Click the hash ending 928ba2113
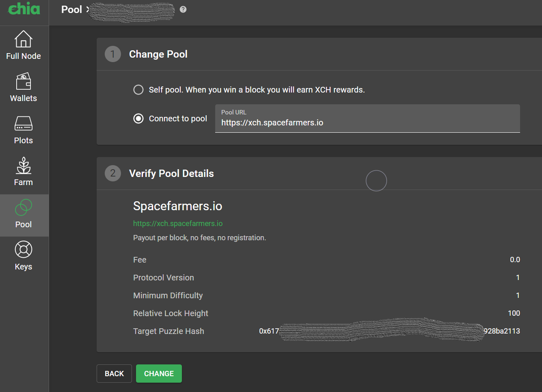 click(x=502, y=331)
